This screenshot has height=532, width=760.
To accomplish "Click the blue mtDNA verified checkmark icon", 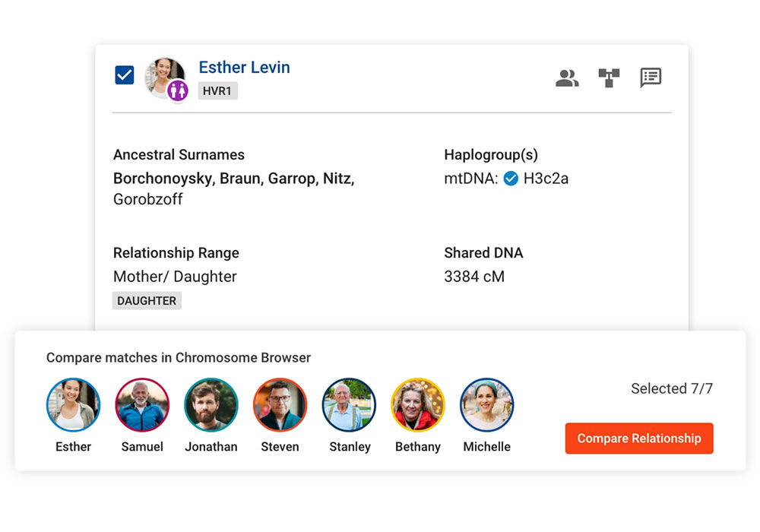I will coord(511,179).
